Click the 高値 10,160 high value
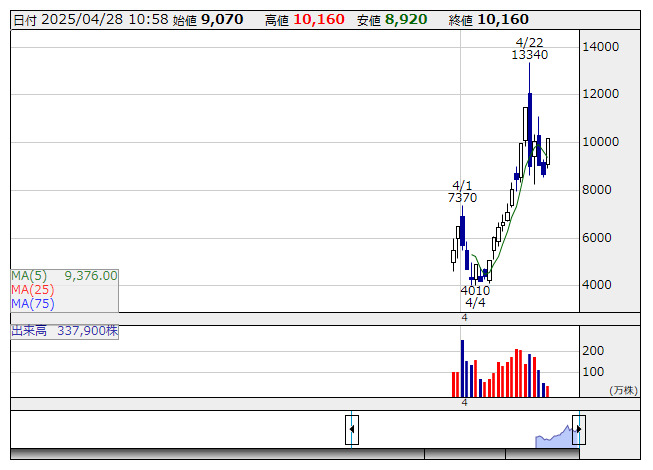Image resolution: width=653 pixels, height=470 pixels. pyautogui.click(x=304, y=20)
